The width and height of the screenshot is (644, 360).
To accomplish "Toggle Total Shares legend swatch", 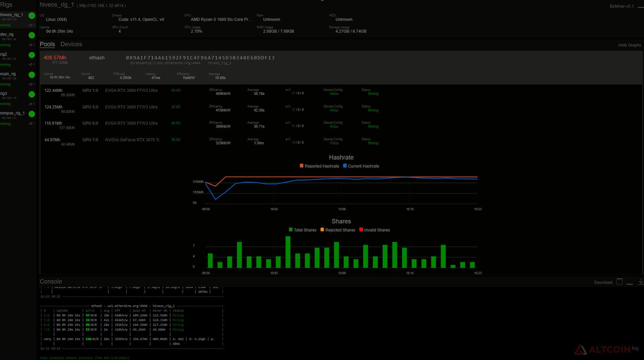I will [x=291, y=230].
